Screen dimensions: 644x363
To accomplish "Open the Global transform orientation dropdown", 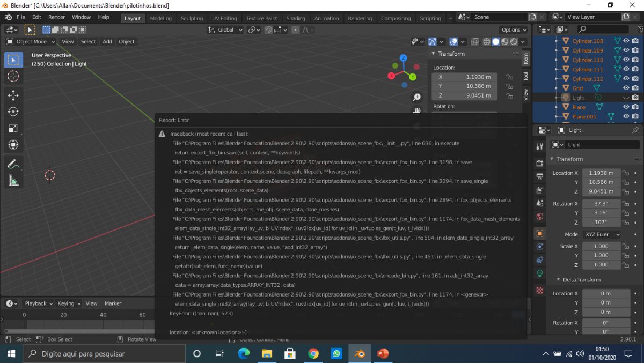I will click(x=225, y=30).
